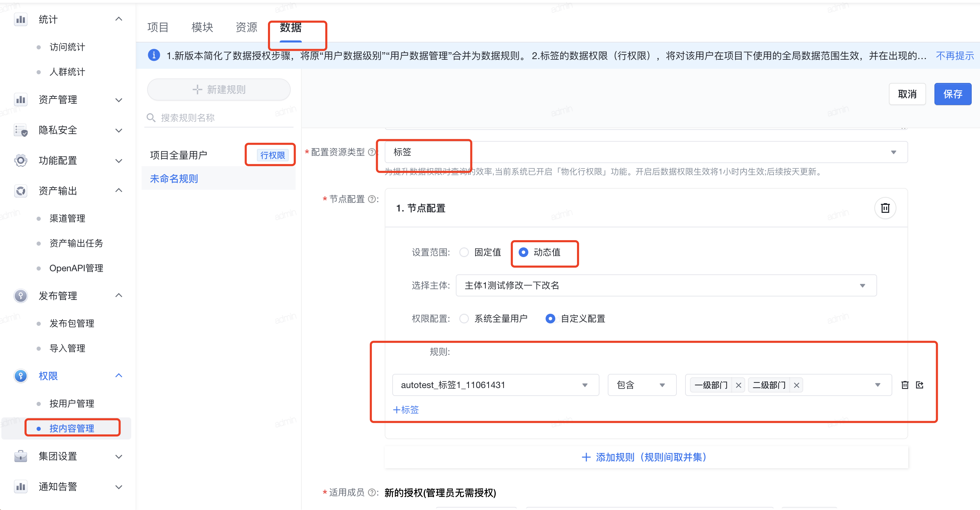Open the 选择主体 dropdown
Screen dimensions: 980x510
(x=666, y=285)
